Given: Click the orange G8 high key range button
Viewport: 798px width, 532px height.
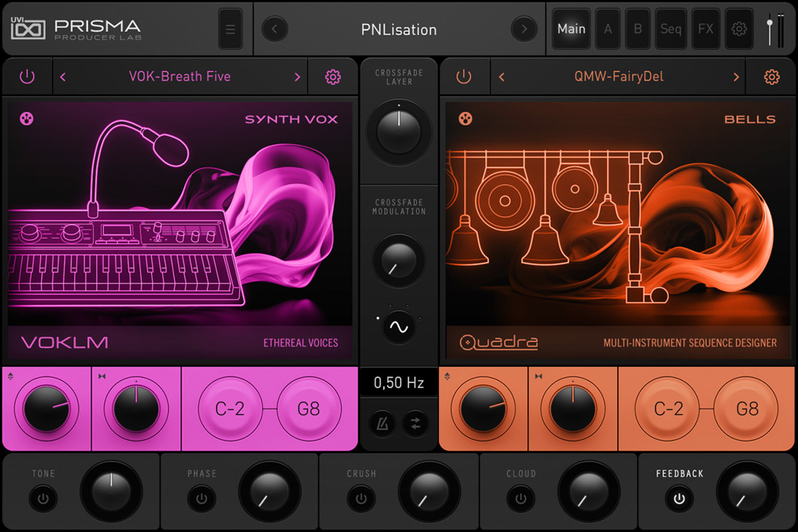Looking at the screenshot, I should click(747, 409).
